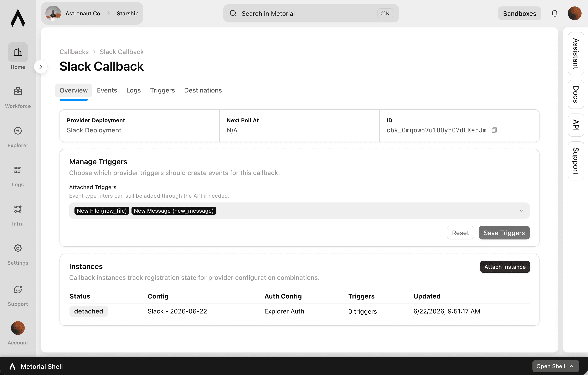This screenshot has width=588, height=375.
Task: Open the Settings gear in the sidebar
Action: [18, 248]
